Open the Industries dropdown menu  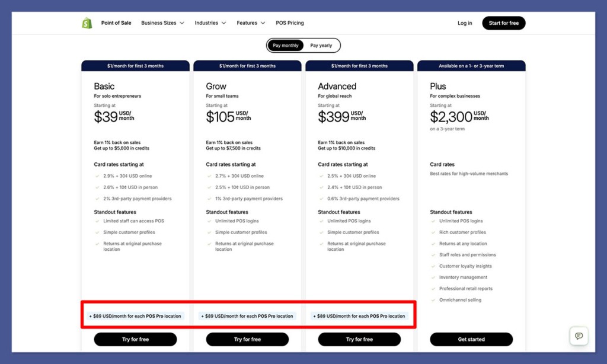click(210, 23)
